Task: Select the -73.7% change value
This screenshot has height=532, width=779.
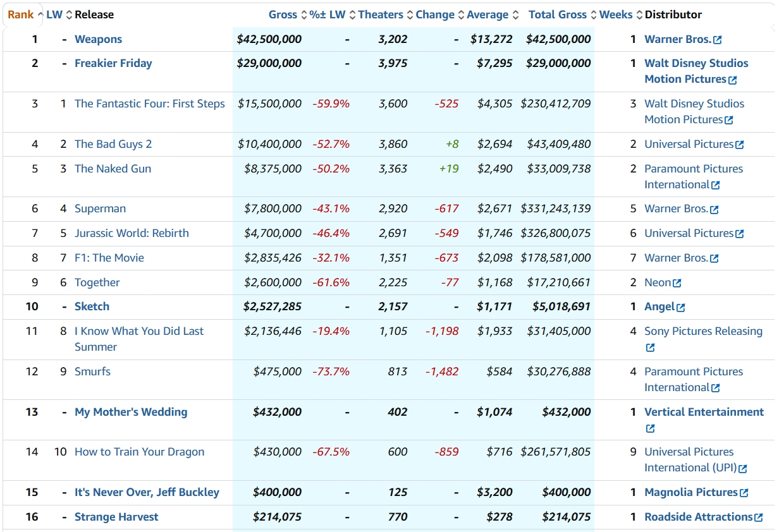Action: 331,372
